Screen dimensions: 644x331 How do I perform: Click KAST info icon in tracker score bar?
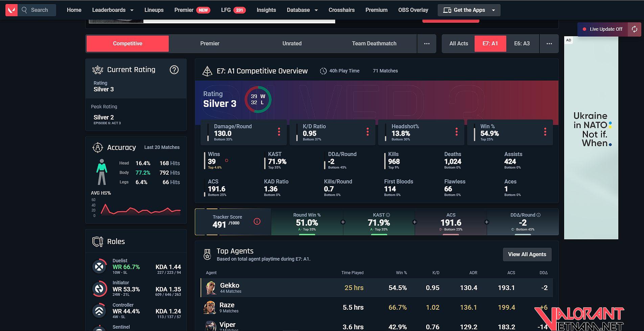(x=388, y=215)
